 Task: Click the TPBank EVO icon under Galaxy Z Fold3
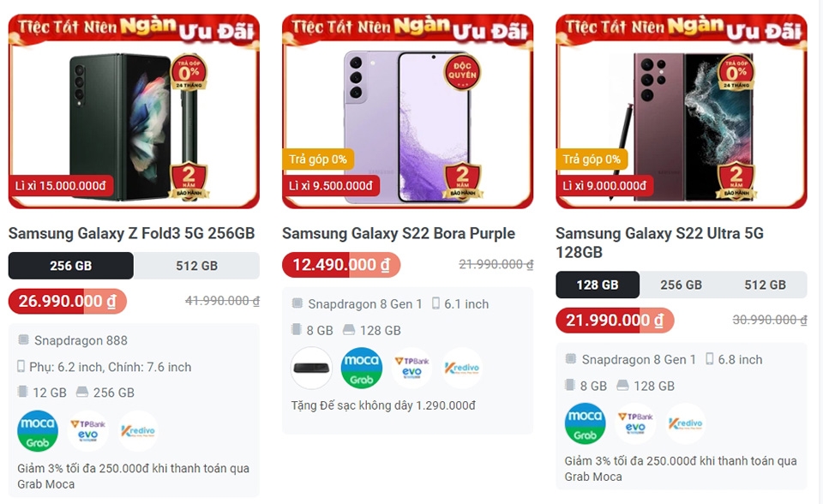click(87, 430)
